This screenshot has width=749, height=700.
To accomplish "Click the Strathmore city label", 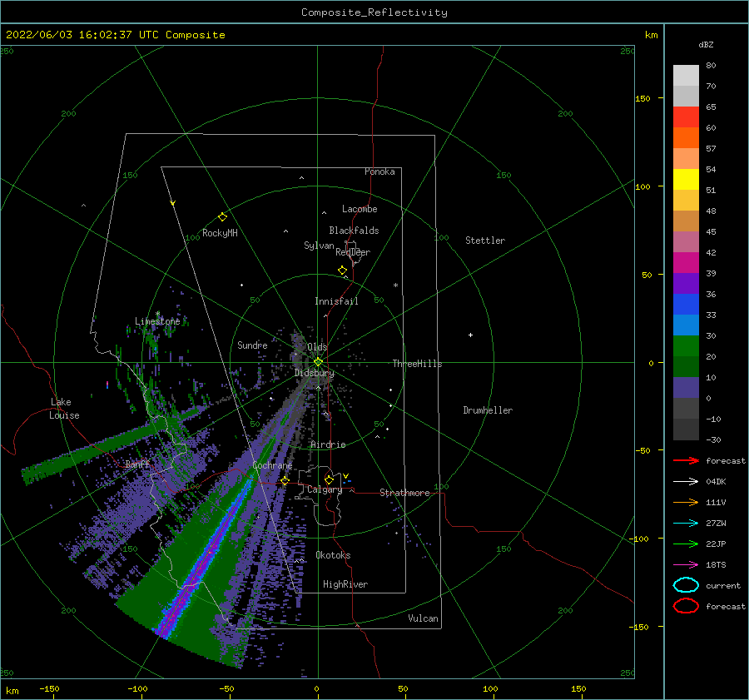I will 404,493.
